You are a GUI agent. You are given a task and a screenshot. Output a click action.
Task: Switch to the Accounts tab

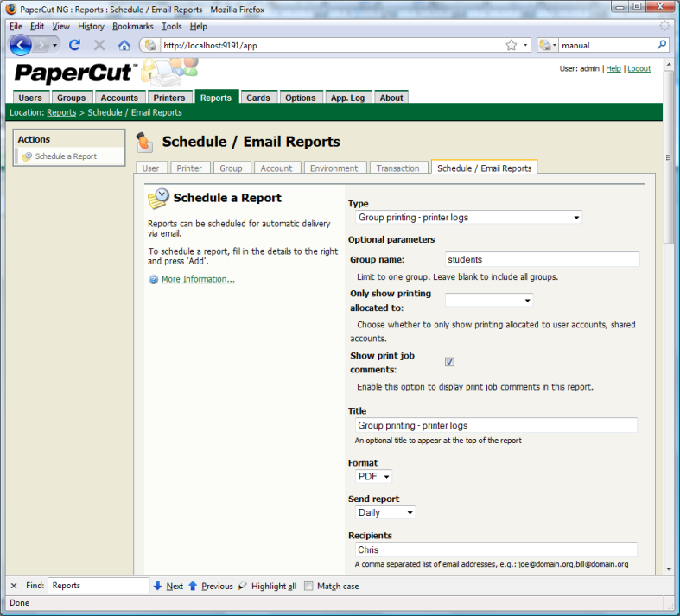[x=119, y=98]
